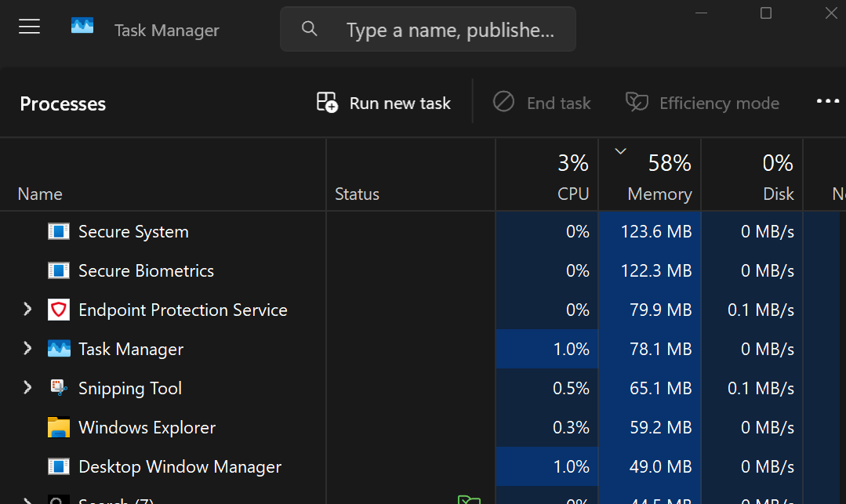The image size is (846, 504).
Task: Sort by the Memory column header
Action: coord(650,176)
